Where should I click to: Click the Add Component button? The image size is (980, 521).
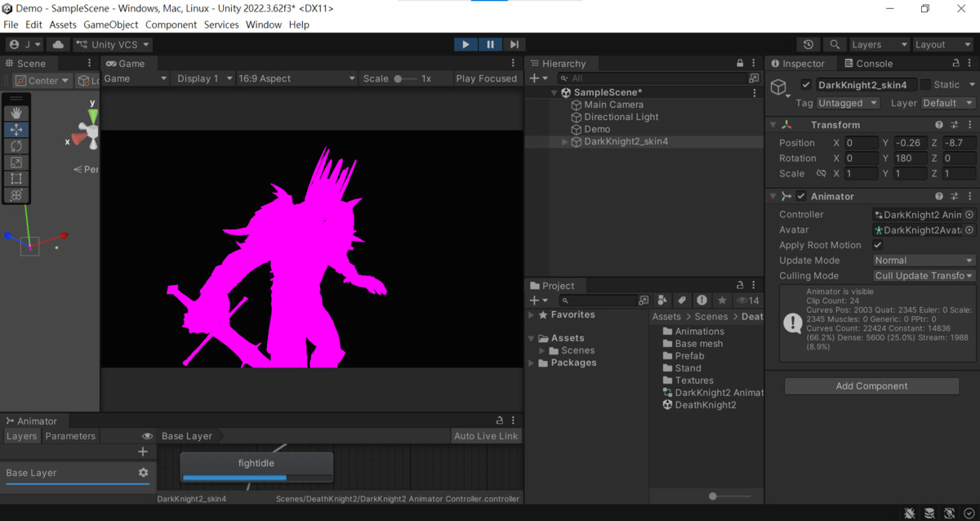871,386
